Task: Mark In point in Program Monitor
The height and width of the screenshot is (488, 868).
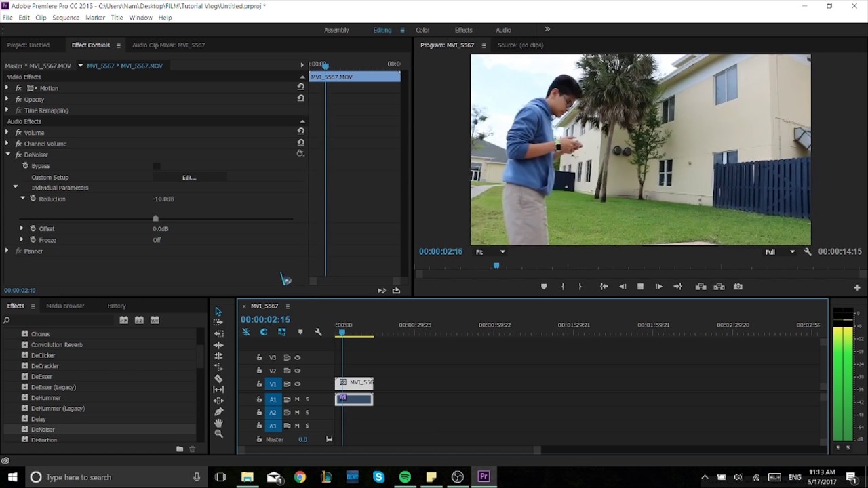Action: pyautogui.click(x=563, y=287)
